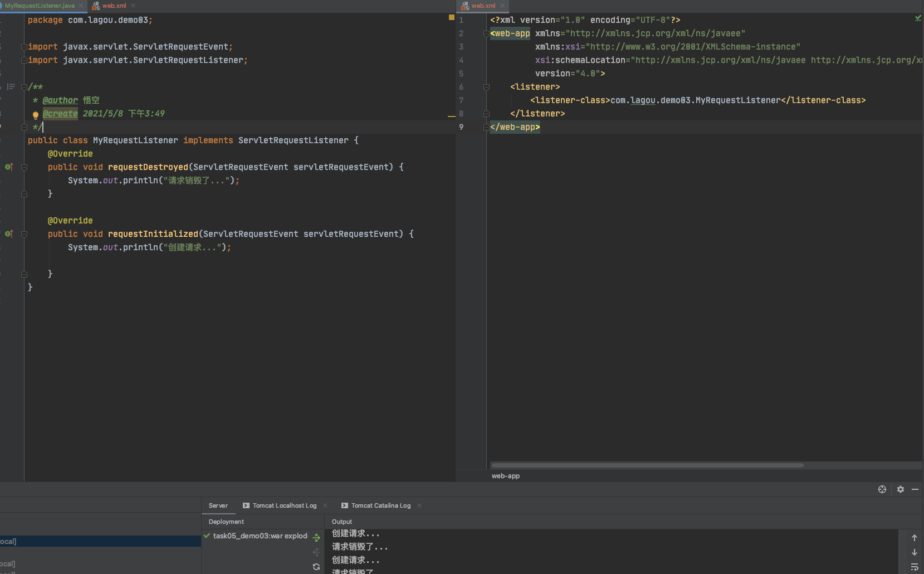This screenshot has height=574, width=924.
Task: Click the yellow warning indicator in Java editor
Action: (x=452, y=17)
